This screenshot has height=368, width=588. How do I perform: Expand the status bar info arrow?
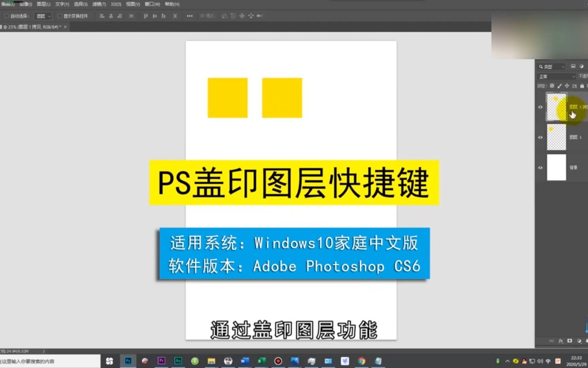pyautogui.click(x=44, y=351)
